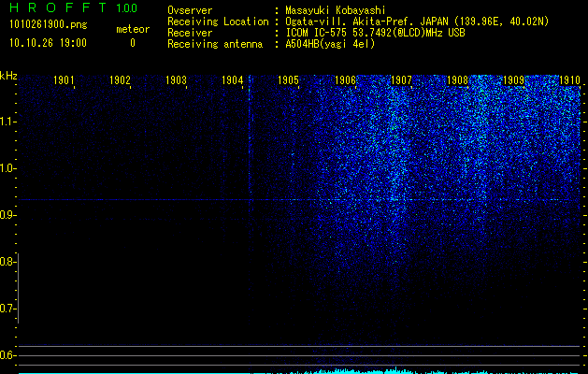
Task: Click the 0.9 kHz frequency axis label
Action: [x=7, y=215]
